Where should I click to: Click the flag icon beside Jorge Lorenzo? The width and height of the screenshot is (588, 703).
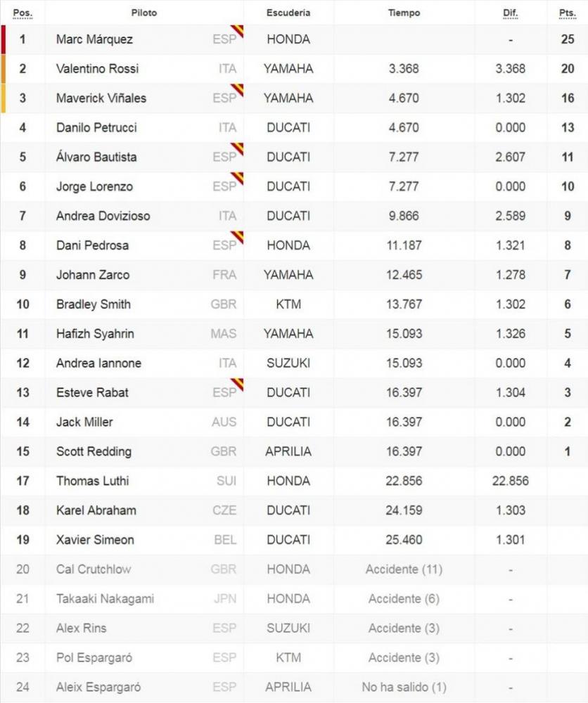point(237,179)
